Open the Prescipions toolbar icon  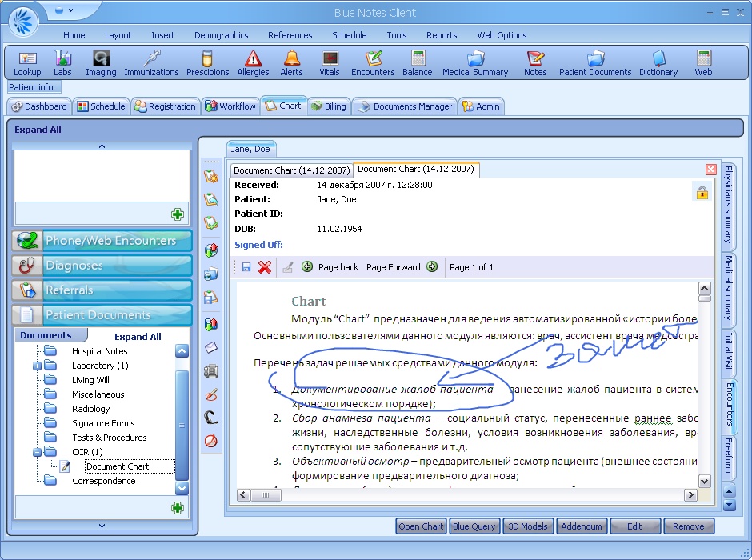click(207, 63)
